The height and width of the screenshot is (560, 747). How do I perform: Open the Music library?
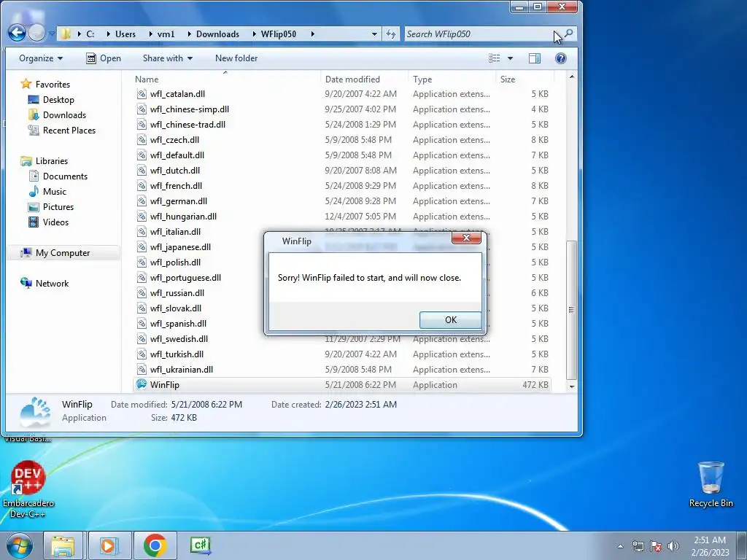(x=54, y=192)
